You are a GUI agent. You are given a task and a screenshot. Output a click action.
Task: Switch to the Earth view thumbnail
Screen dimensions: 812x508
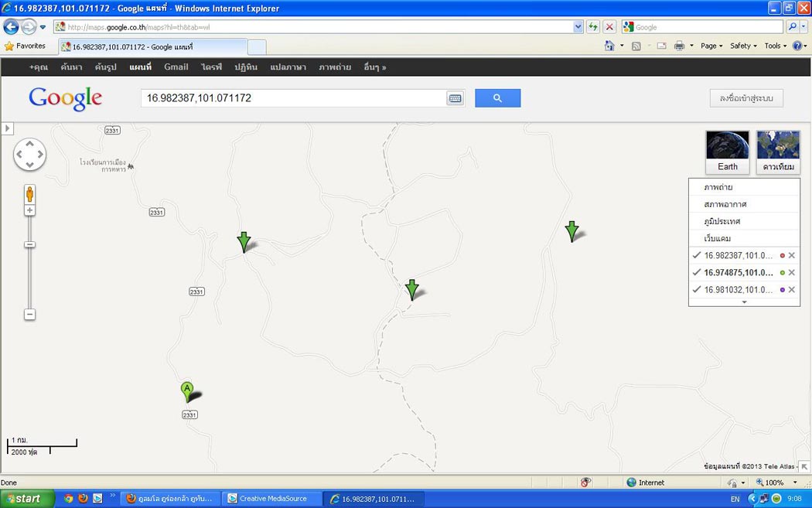pyautogui.click(x=727, y=152)
